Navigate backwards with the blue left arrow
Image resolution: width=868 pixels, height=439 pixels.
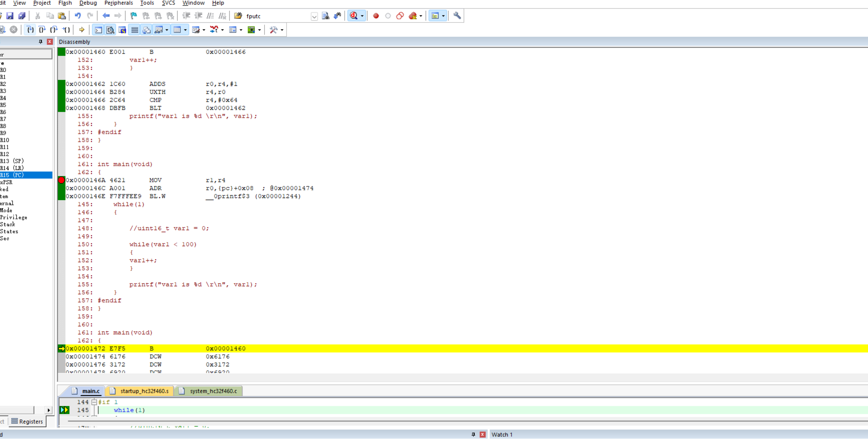(106, 16)
